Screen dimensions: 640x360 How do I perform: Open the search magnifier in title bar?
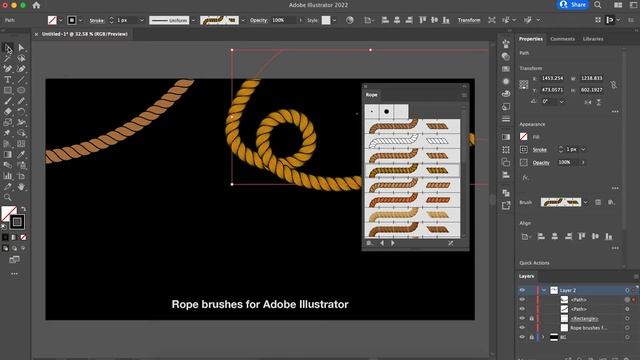598,5
